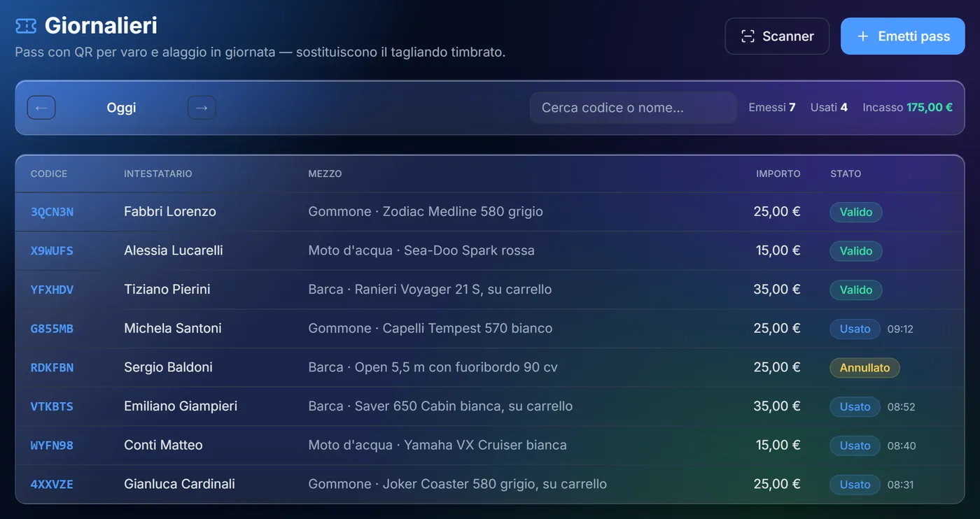The width and height of the screenshot is (980, 519).
Task: Click the Usati 4 counter
Action: 829,108
